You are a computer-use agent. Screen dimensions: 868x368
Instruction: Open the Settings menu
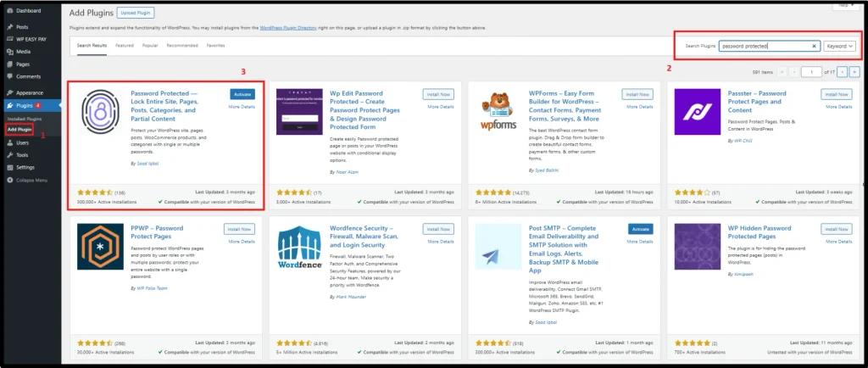(25, 167)
